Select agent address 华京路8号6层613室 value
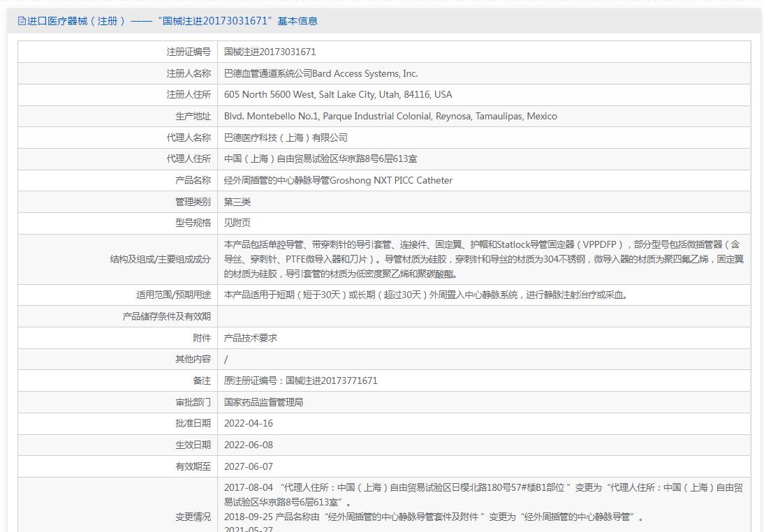The height and width of the screenshot is (532, 764). pyautogui.click(x=321, y=158)
